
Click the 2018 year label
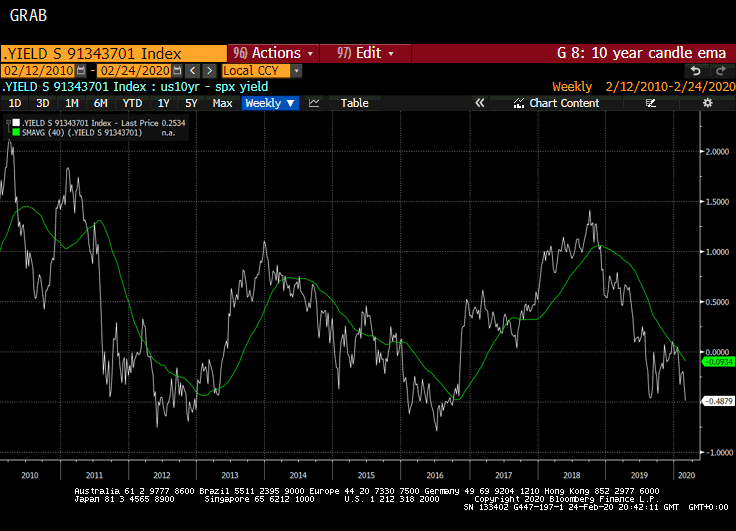pos(571,475)
